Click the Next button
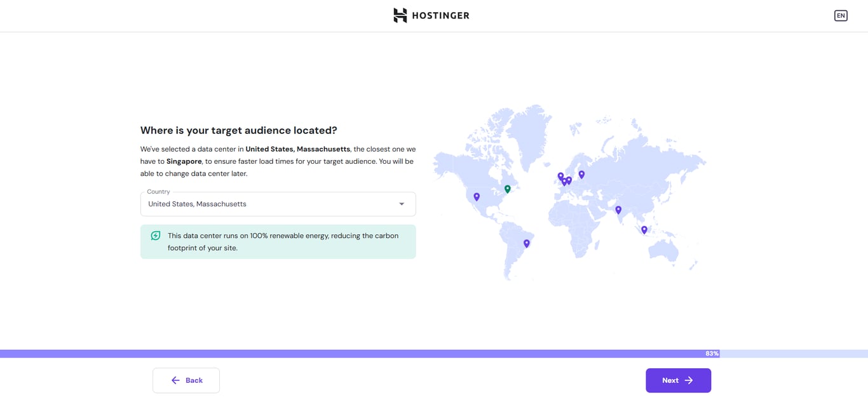The image size is (868, 400). point(678,380)
